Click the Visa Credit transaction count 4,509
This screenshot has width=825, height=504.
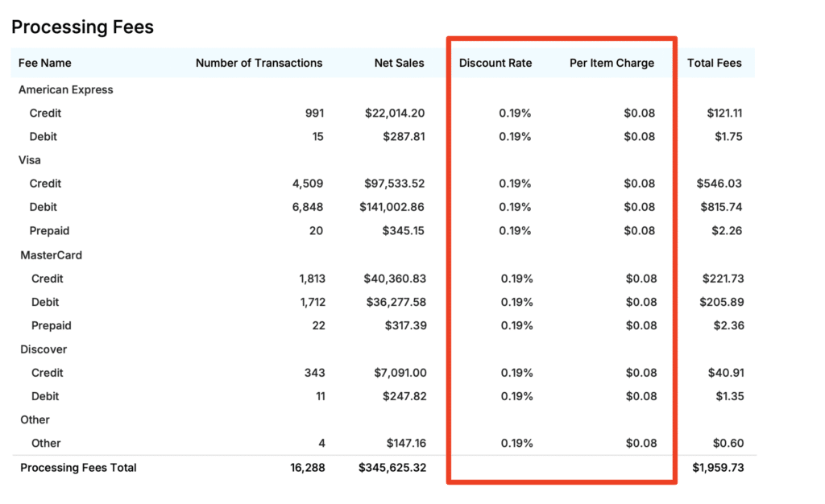click(308, 184)
